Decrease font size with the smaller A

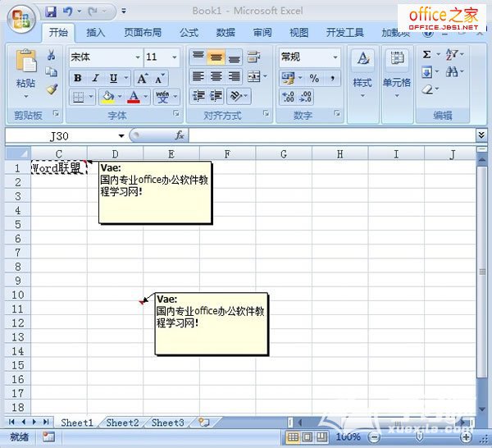pyautogui.click(x=160, y=78)
